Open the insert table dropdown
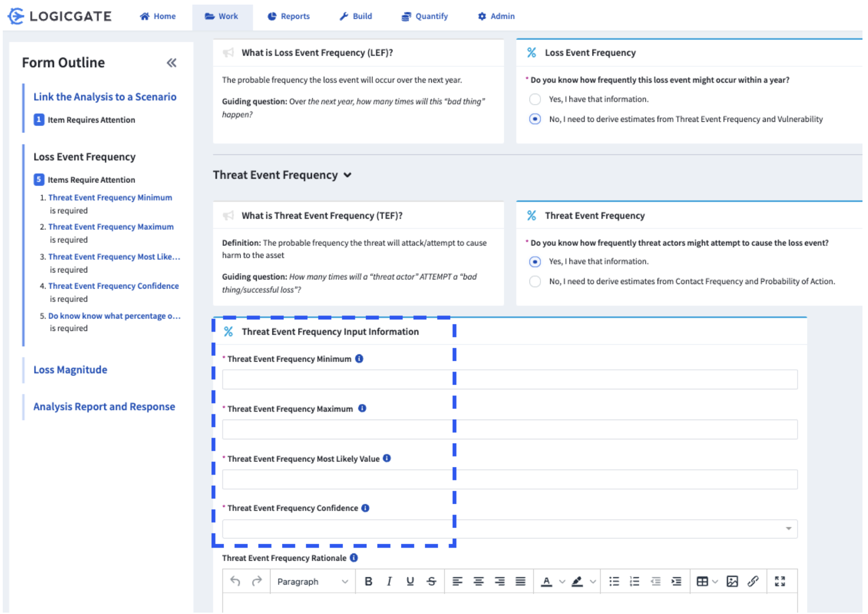 (707, 581)
